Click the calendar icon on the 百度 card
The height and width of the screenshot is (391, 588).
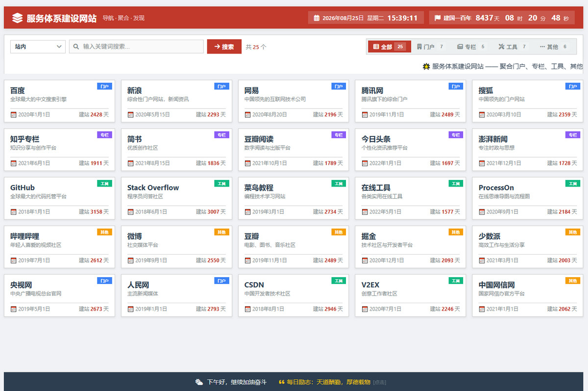tap(13, 115)
